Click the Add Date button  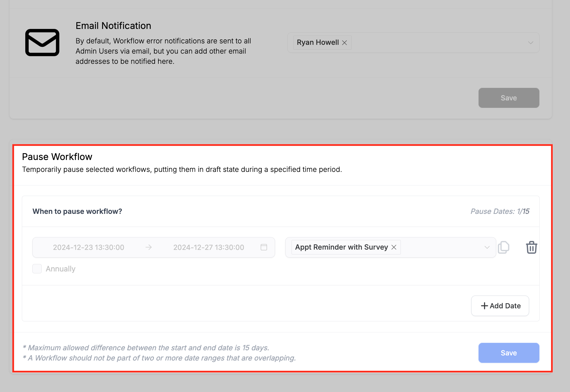(x=500, y=306)
